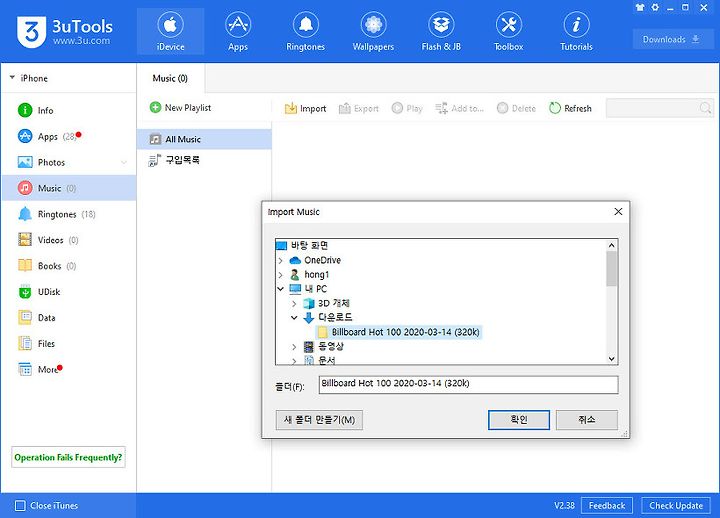Select Music in sidebar
Screen dimensions: 720x518
[x=69, y=188]
